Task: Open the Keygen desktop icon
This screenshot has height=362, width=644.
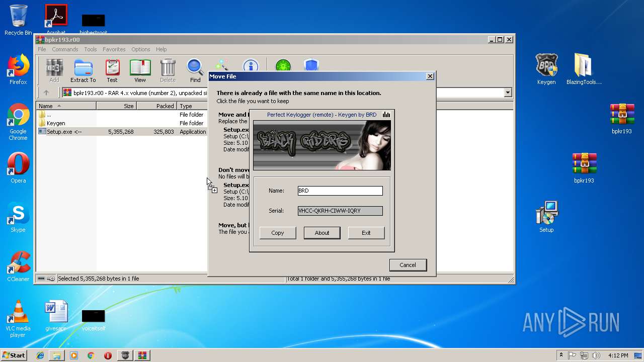Action: pos(546,69)
